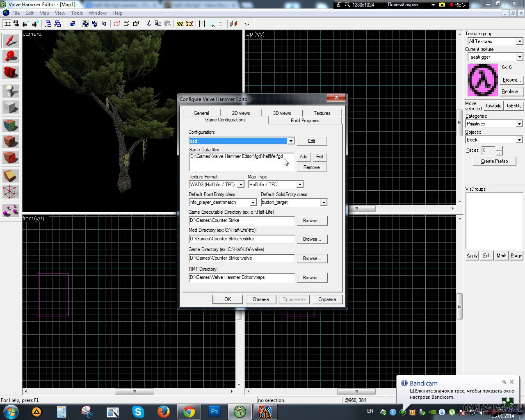The image size is (525, 420).
Task: Click the Show All VisGroups icon
Action: coord(136,24)
